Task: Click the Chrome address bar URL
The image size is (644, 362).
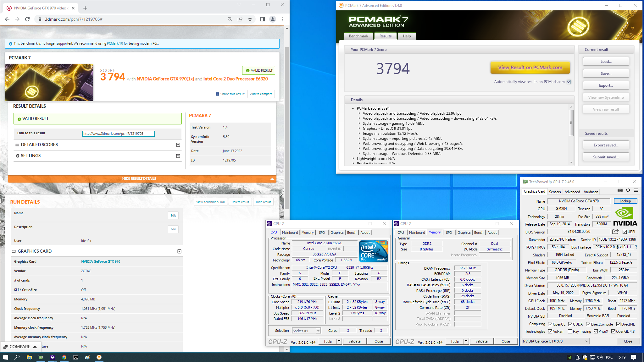Action: pos(74,19)
